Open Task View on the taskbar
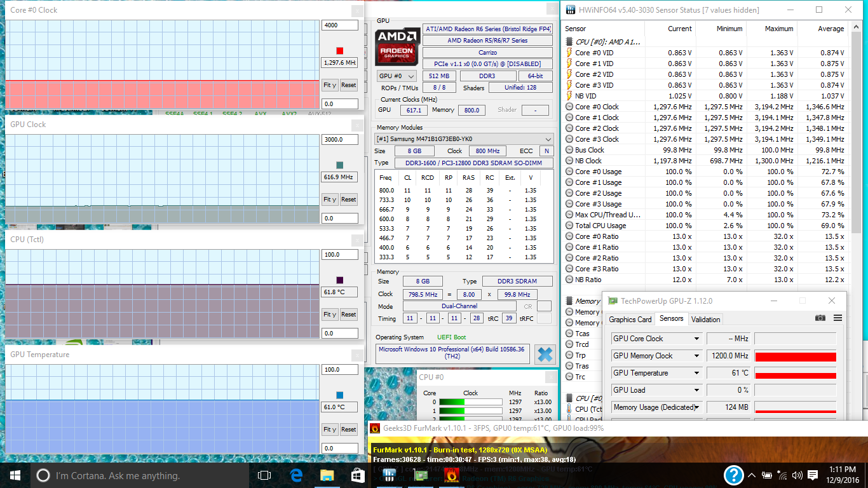 (x=264, y=475)
